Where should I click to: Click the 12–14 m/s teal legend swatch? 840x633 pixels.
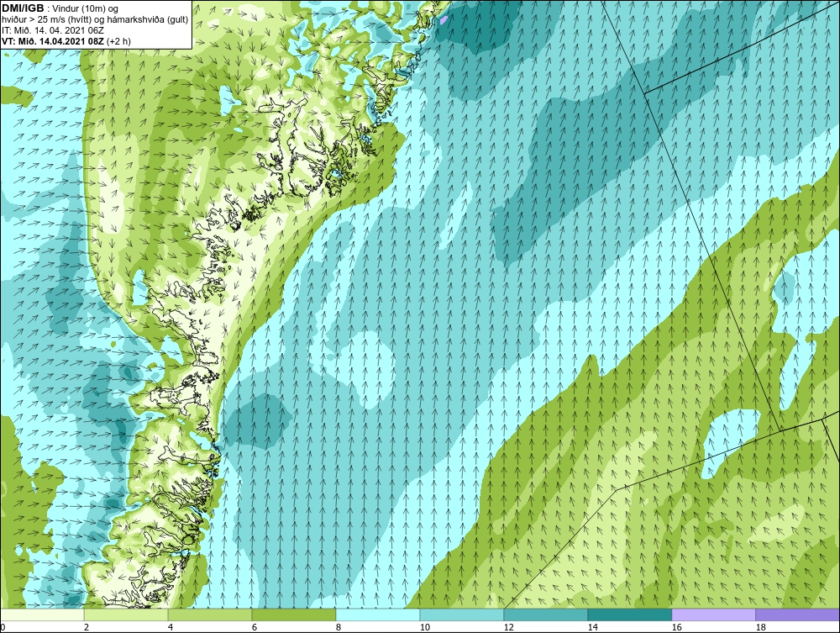point(545,615)
